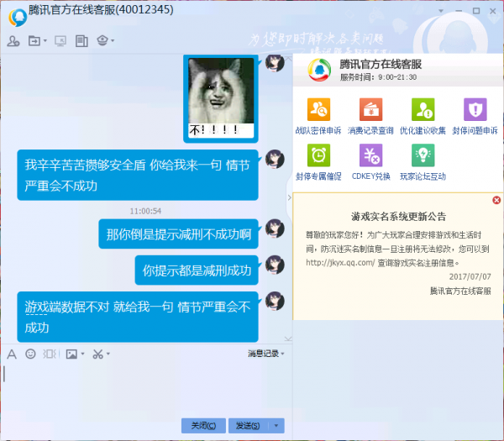Open the emoji smiley picker

click(x=30, y=354)
